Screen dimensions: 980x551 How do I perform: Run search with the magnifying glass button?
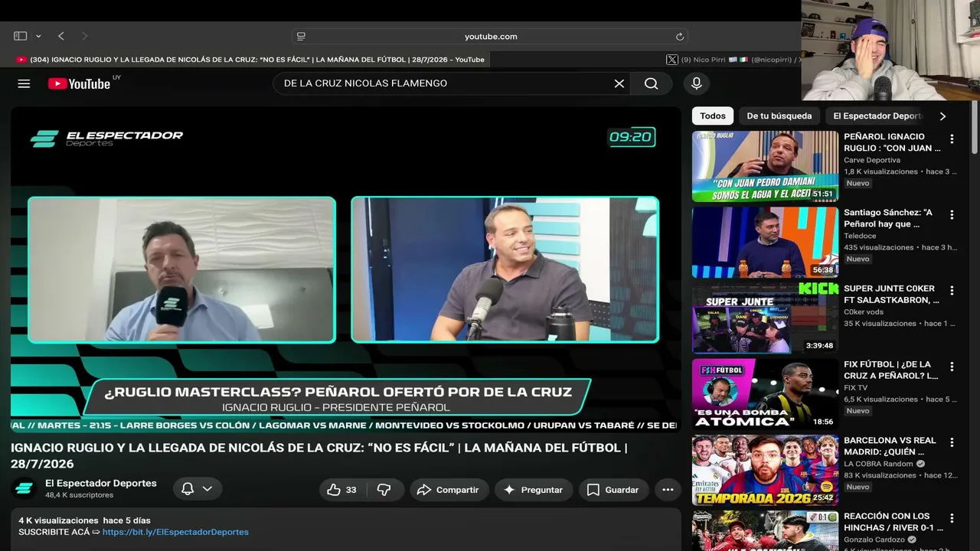tap(652, 83)
